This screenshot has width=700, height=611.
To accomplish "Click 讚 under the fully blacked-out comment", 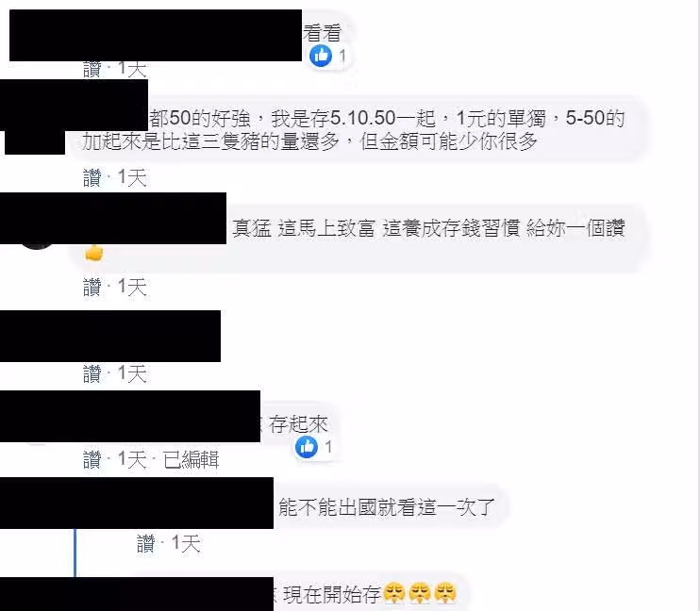I will tap(92, 373).
